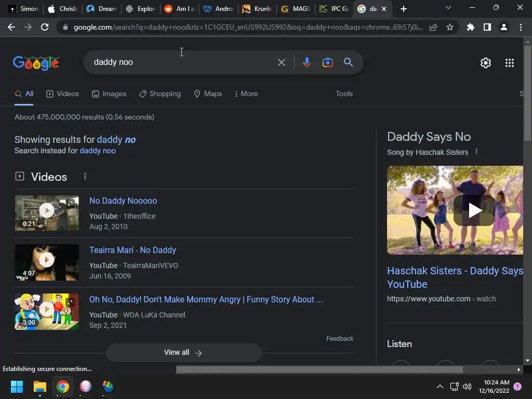The image size is (532, 399).
Task: Open the volume speaker icon in tray
Action: tap(467, 387)
